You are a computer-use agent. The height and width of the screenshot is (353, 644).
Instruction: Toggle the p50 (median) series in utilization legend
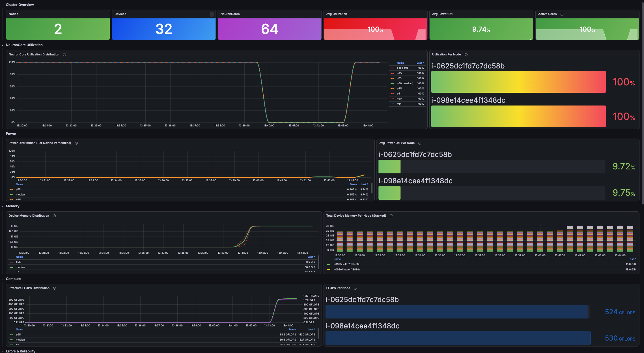click(x=405, y=83)
